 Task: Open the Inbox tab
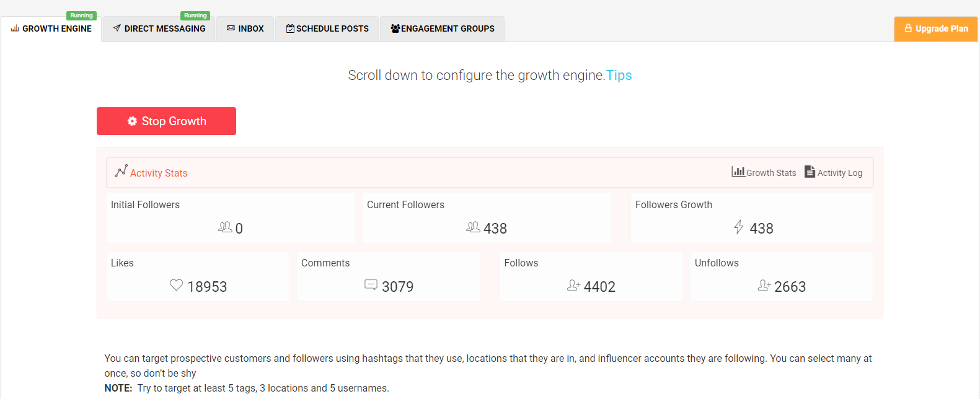(x=245, y=28)
